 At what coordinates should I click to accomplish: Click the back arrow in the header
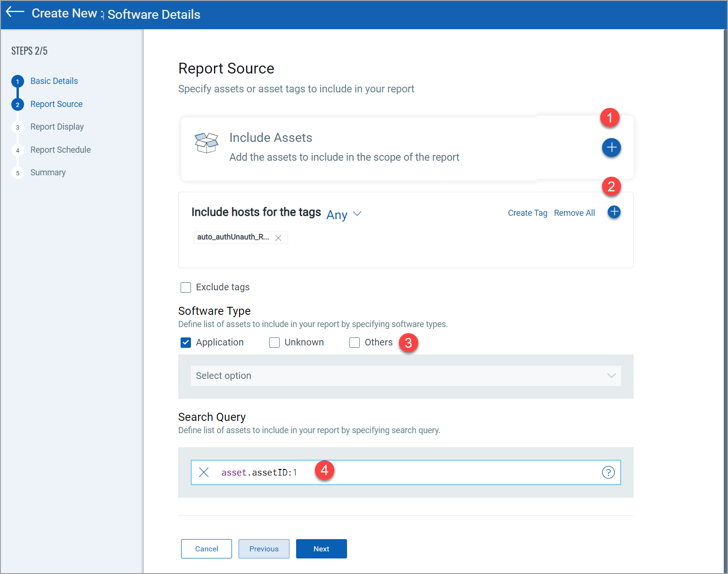point(15,12)
